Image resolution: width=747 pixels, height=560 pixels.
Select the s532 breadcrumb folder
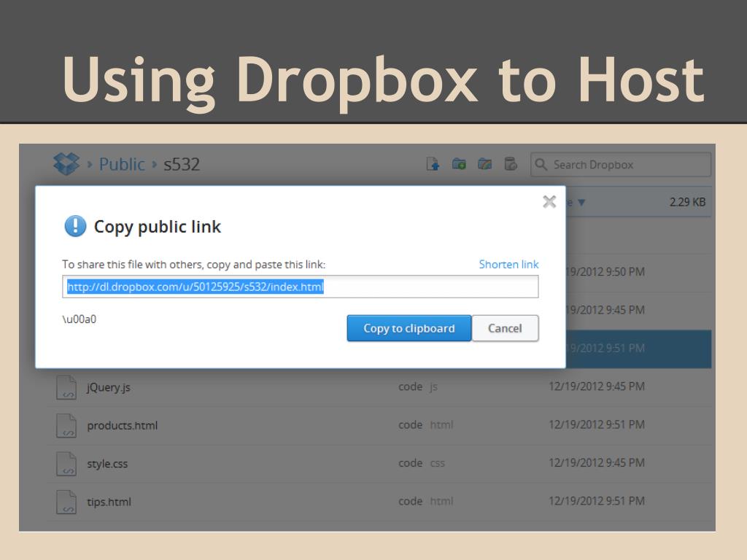point(182,164)
